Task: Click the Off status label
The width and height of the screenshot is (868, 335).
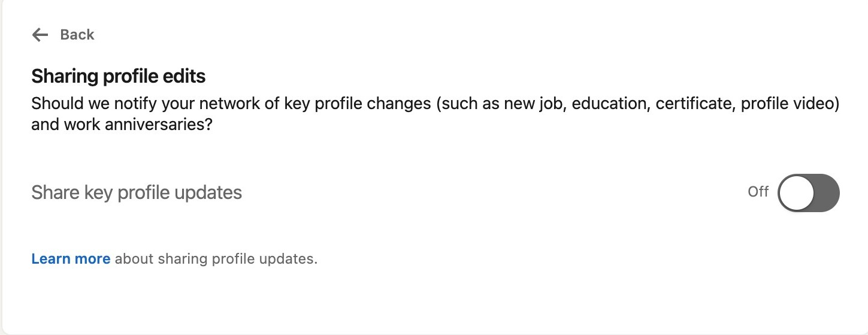Action: click(x=758, y=192)
